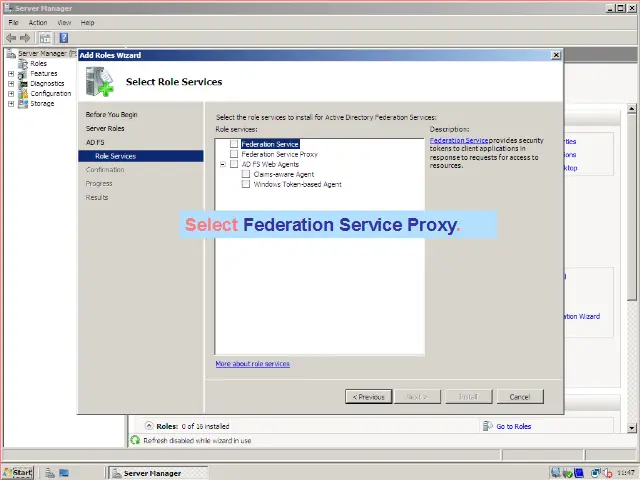Click the show/hide console tree toolbar icon
Image resolution: width=640 pixels, height=480 pixels.
pos(45,38)
